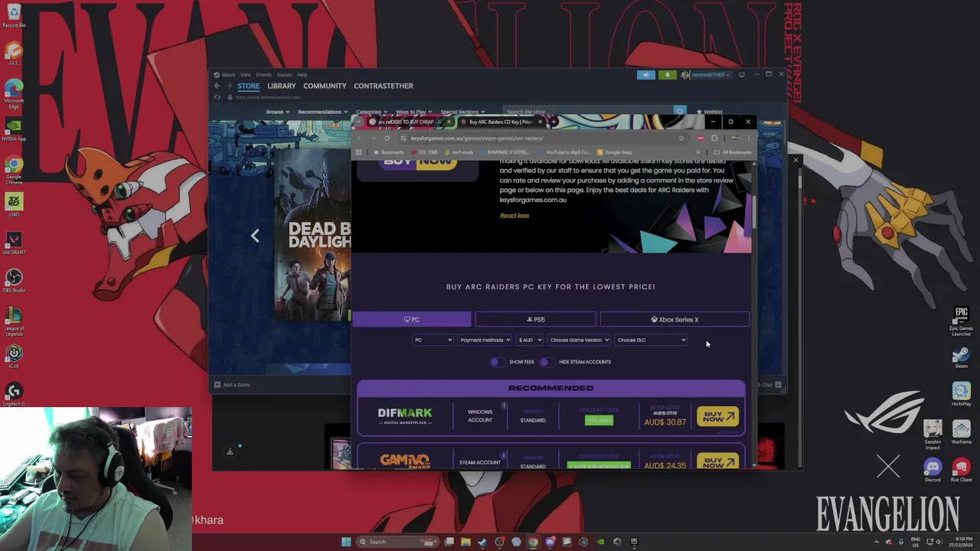The width and height of the screenshot is (980, 551).
Task: Click Add a Game in Steam
Action: [x=232, y=385]
